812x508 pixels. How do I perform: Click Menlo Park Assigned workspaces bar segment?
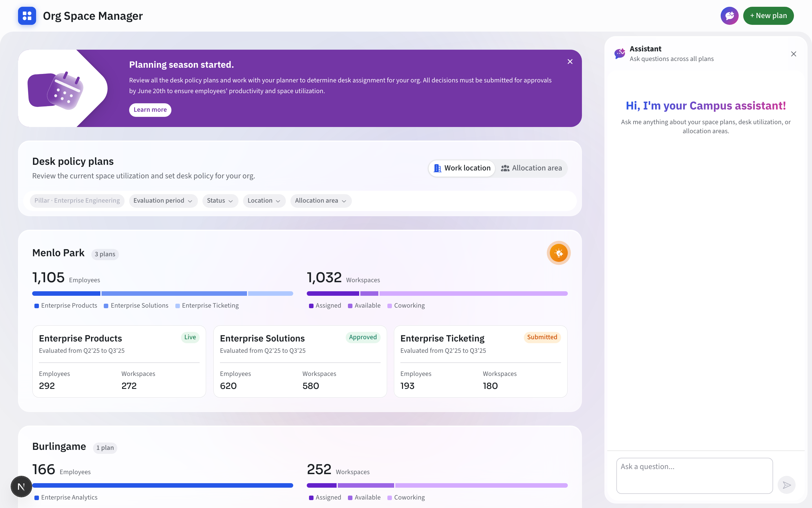333,294
